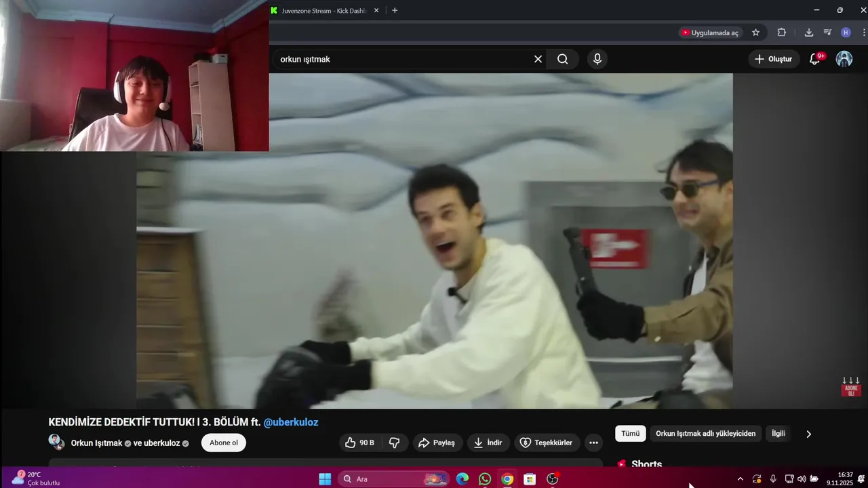Open the Windows Update tray icon
Screen dimensions: 868x488
pyautogui.click(x=757, y=479)
